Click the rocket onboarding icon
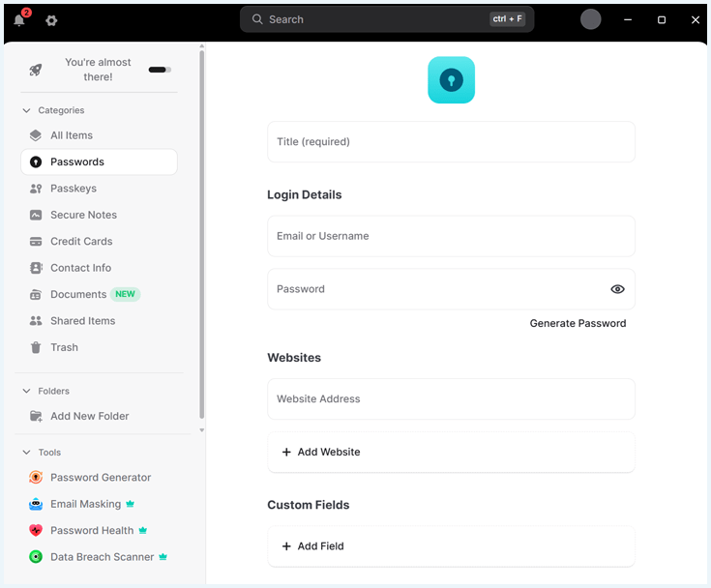 point(36,70)
